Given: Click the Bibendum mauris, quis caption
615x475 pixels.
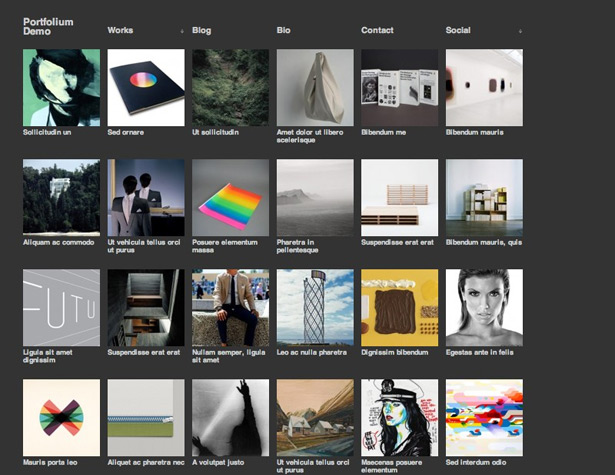Looking at the screenshot, I should click(x=484, y=242).
